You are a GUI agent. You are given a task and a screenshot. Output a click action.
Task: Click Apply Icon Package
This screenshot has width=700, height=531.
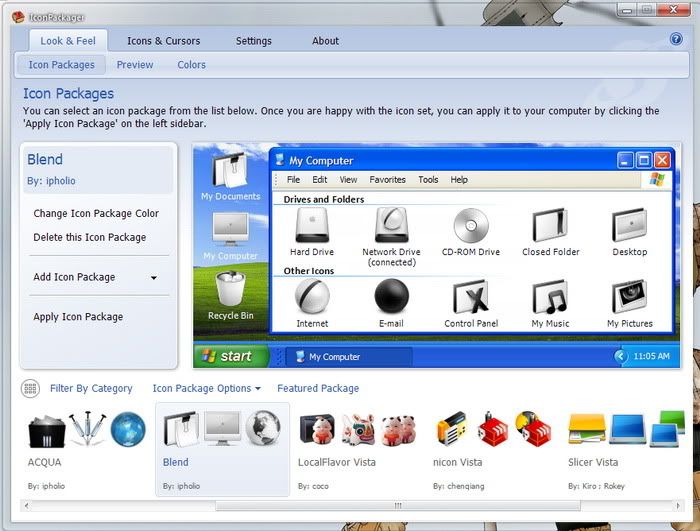78,317
